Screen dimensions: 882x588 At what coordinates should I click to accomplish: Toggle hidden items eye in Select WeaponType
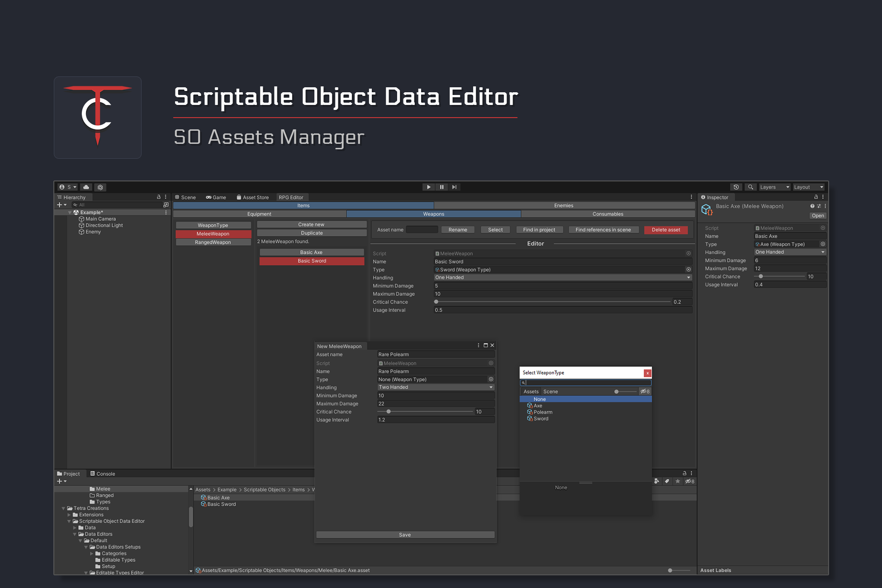[x=645, y=392]
